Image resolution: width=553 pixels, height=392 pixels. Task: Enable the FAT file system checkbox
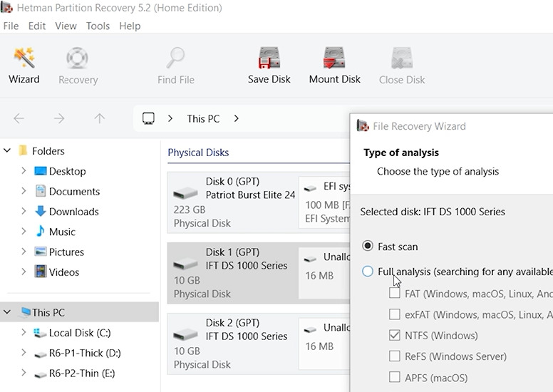[394, 293]
